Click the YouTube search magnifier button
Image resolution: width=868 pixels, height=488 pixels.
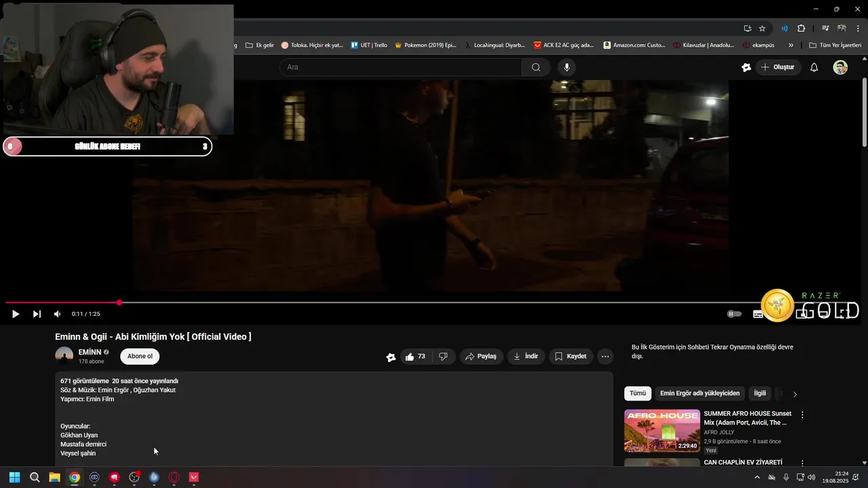point(536,67)
